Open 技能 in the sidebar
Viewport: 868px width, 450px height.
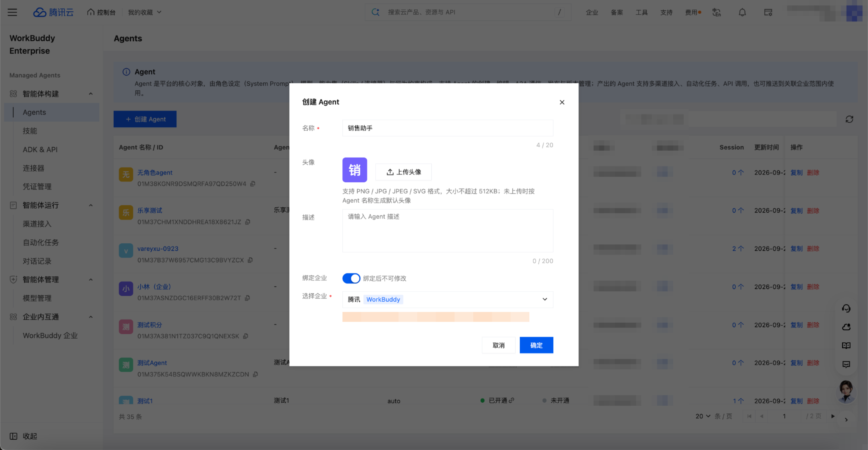click(30, 131)
